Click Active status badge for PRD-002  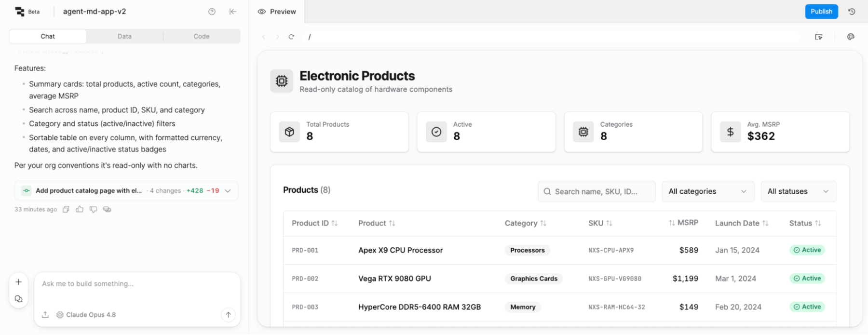tap(807, 279)
